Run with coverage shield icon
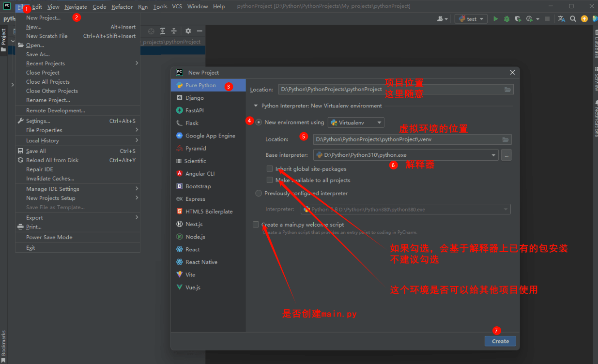 pos(518,19)
